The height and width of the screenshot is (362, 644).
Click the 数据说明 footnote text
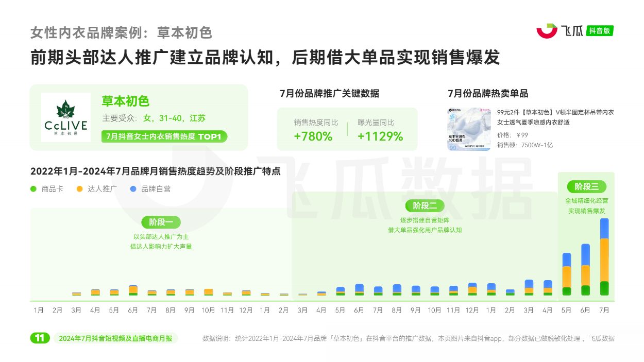coord(409,338)
